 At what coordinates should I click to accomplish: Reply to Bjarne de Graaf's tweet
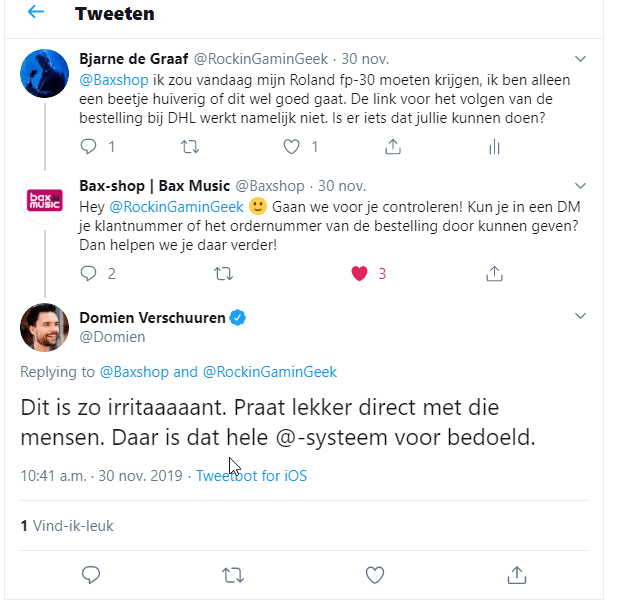tap(88, 147)
